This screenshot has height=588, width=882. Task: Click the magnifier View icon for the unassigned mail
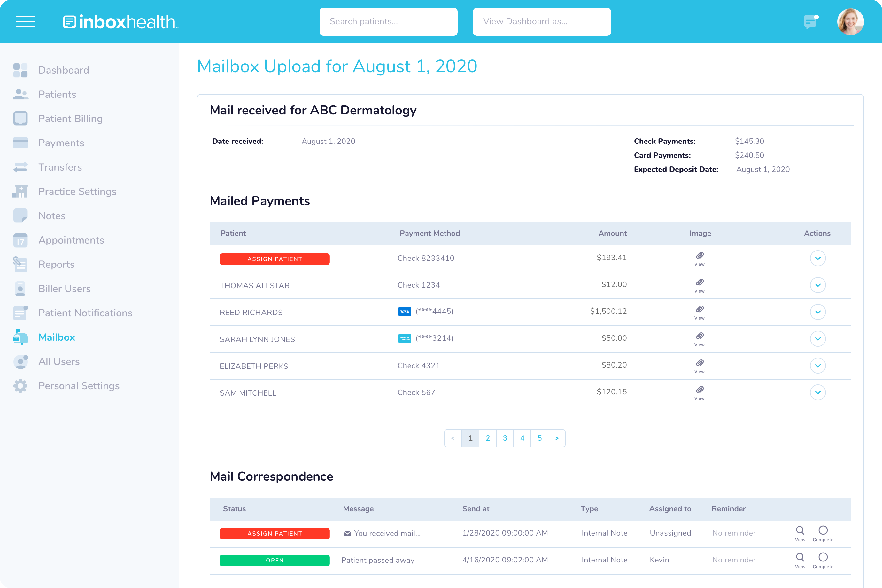(800, 530)
